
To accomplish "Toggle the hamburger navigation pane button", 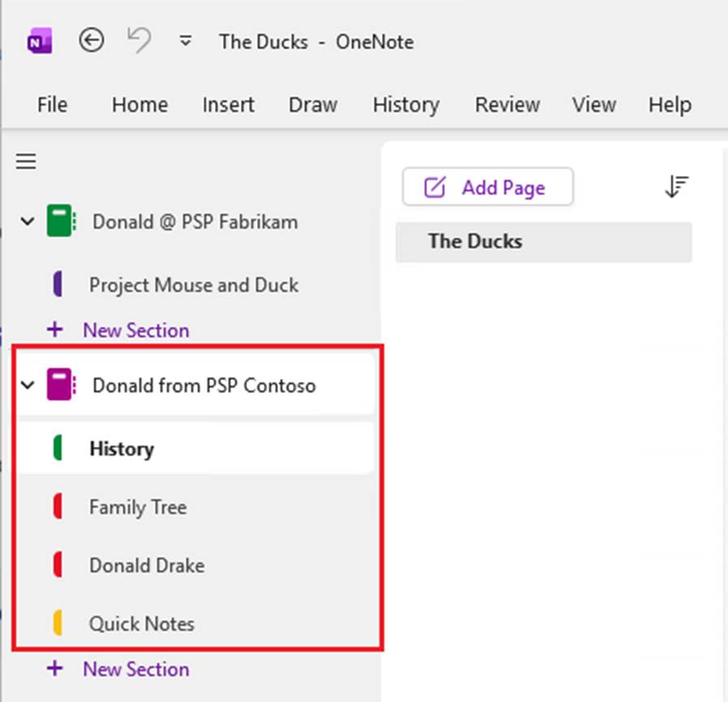I will tap(26, 162).
